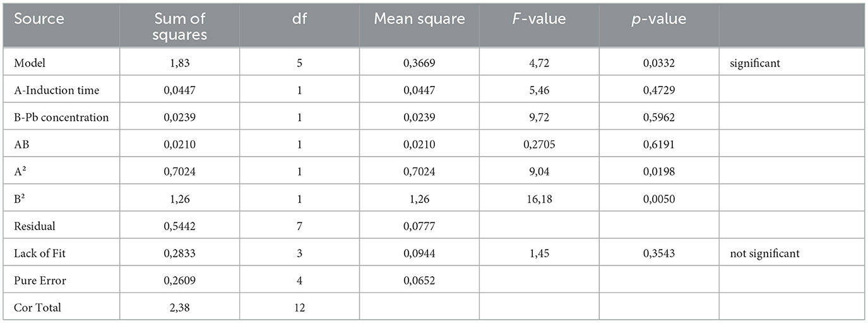Select the "Lack of Fit" row label
Viewport: 868px width, 323px height.
click(40, 253)
